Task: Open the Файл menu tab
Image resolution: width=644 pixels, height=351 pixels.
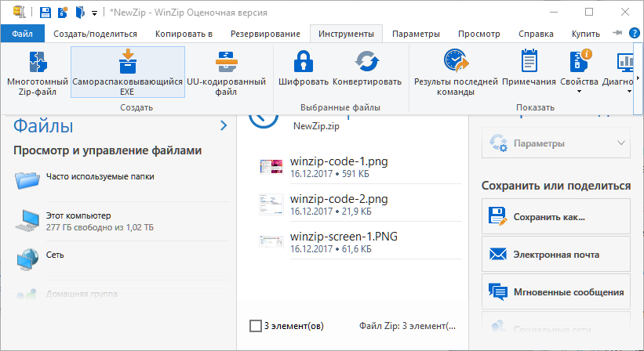Action: 22,34
